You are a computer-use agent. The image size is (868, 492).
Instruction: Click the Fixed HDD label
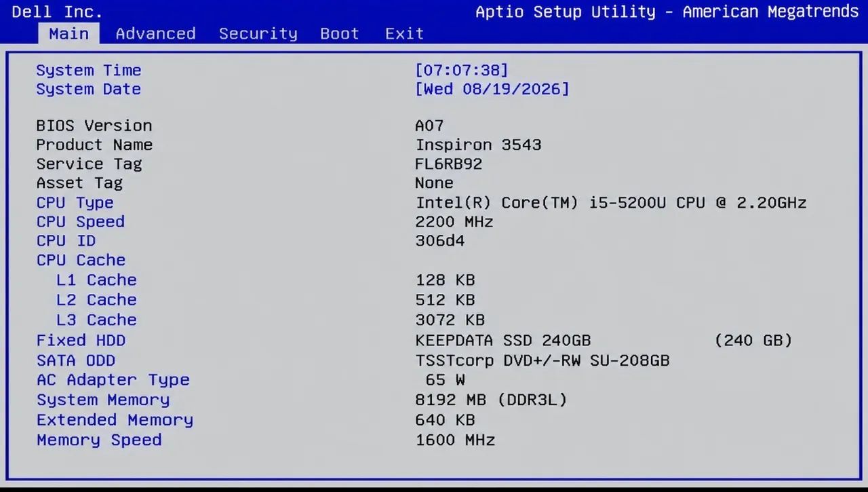click(x=81, y=340)
